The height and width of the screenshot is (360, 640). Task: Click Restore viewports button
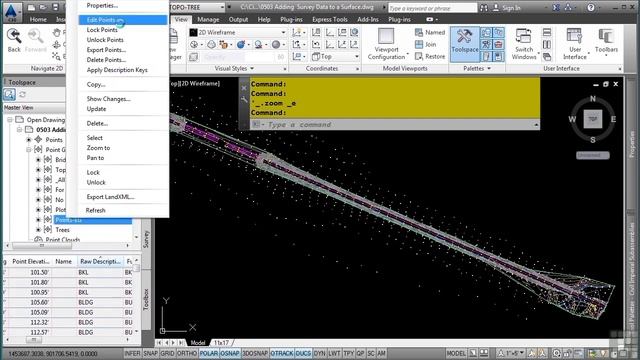click(x=430, y=56)
